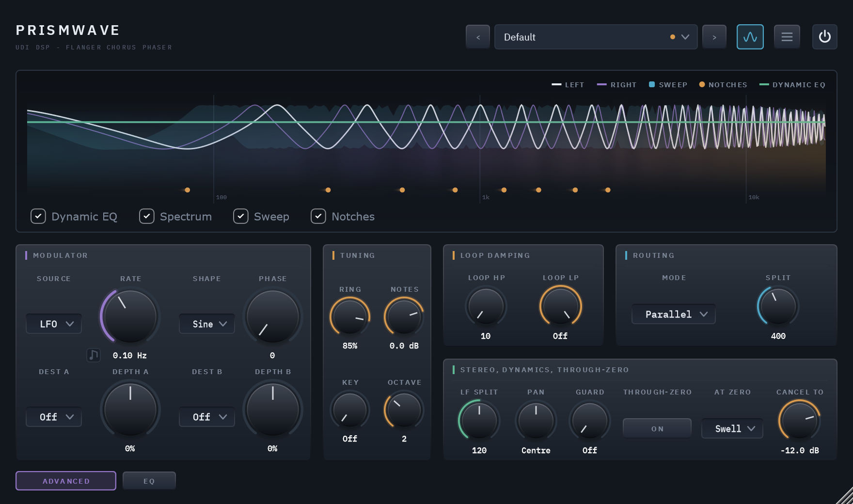The width and height of the screenshot is (853, 504).
Task: Uncheck the Dynamic EQ checkbox
Action: point(38,216)
